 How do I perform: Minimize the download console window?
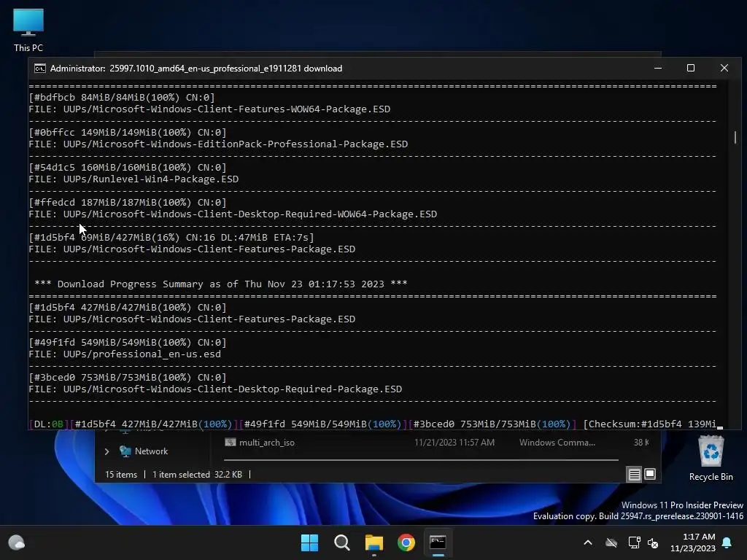(658, 68)
